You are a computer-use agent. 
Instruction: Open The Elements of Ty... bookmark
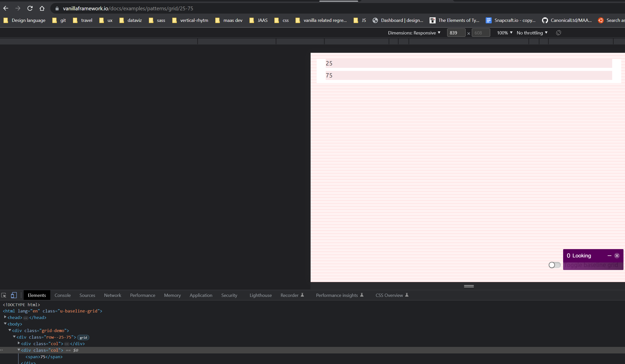(454, 20)
